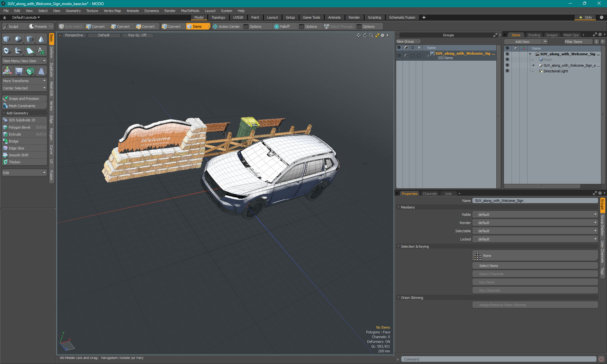Activate the Edge Slice tool
607x364 pixels.
(24, 148)
